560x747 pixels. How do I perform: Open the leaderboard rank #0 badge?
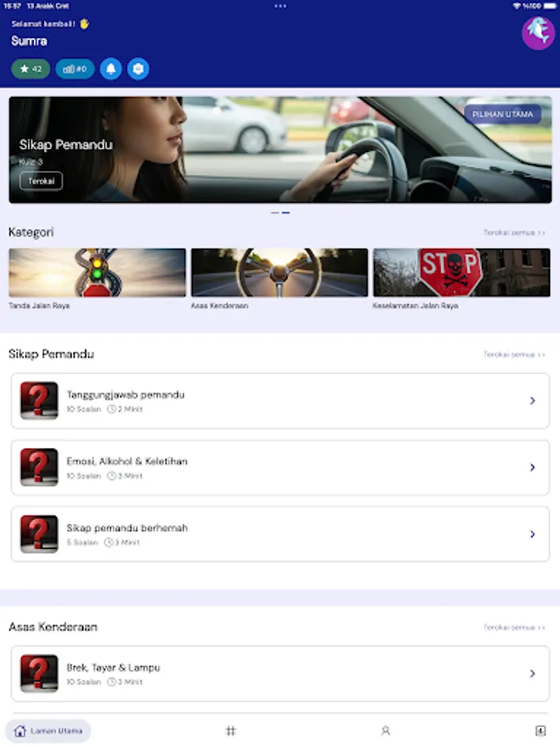pos(75,69)
